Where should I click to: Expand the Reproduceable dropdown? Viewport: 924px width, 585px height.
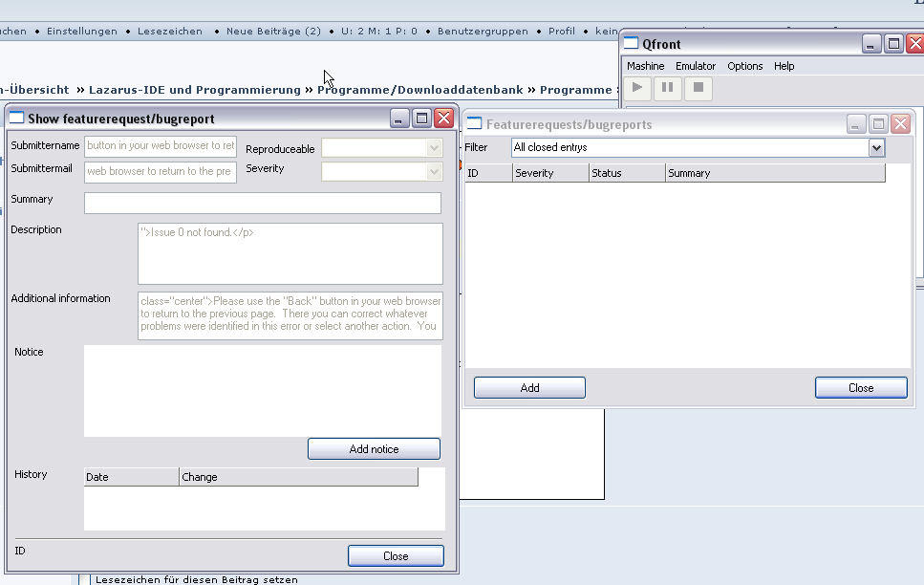point(435,148)
